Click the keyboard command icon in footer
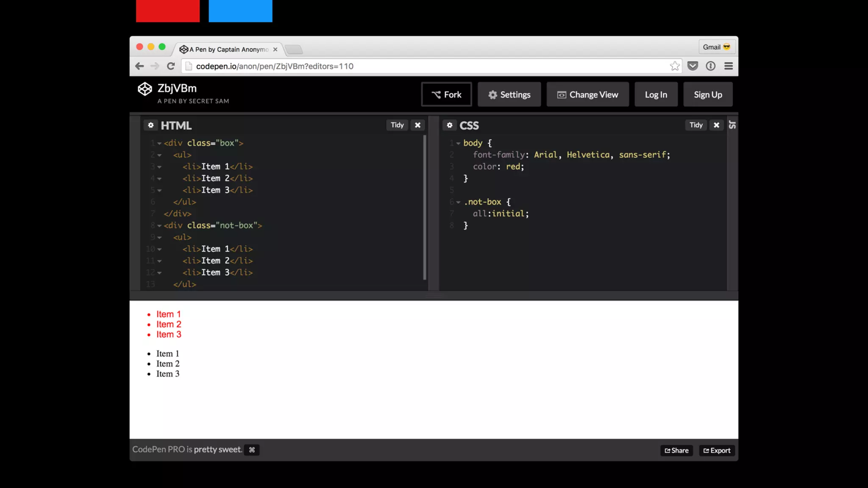The height and width of the screenshot is (488, 868). tap(252, 450)
